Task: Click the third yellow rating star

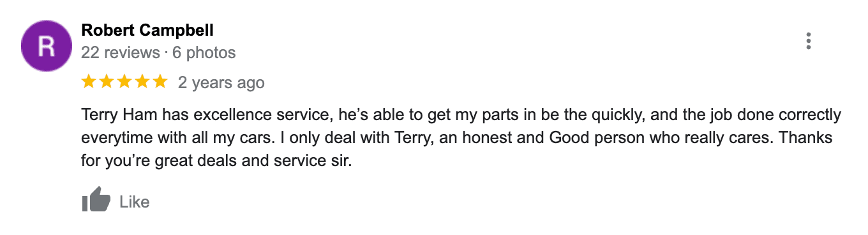Action: [x=124, y=82]
